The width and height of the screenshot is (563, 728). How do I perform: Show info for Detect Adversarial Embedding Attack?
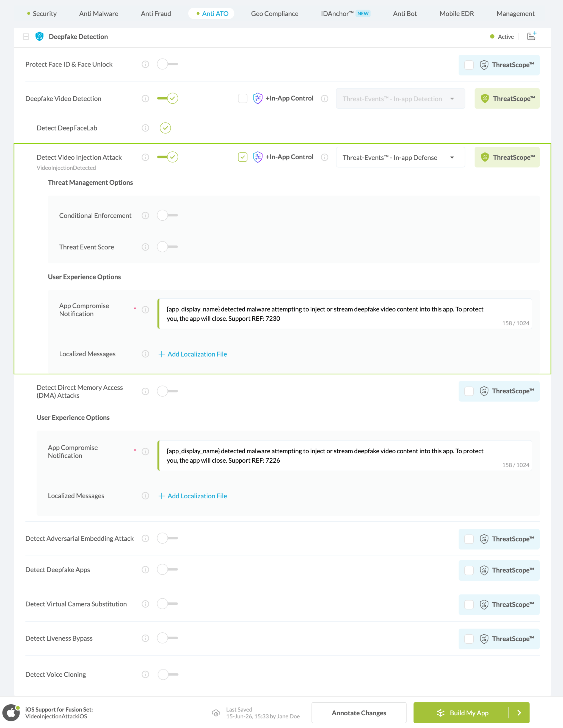tap(145, 538)
